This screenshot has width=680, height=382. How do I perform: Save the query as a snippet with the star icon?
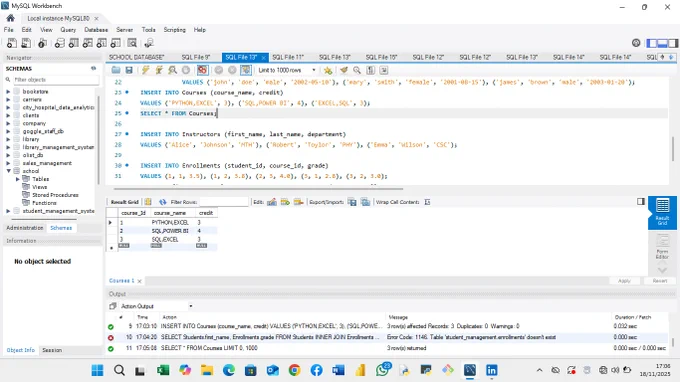coord(328,70)
